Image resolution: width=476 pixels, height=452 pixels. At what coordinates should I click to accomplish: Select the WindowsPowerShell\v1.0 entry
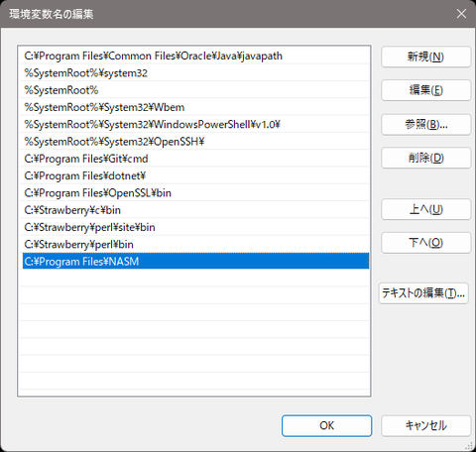click(x=194, y=125)
